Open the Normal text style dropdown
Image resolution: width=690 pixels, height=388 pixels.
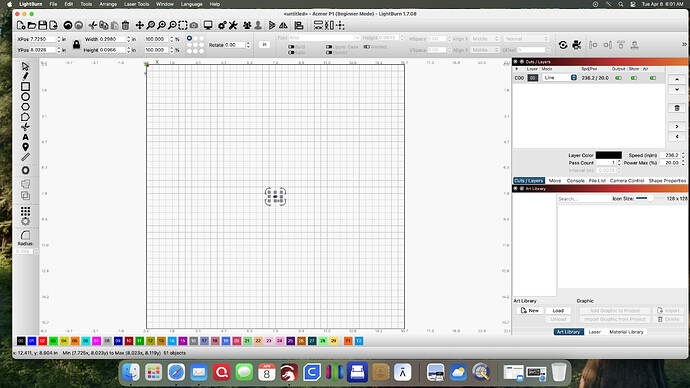526,39
